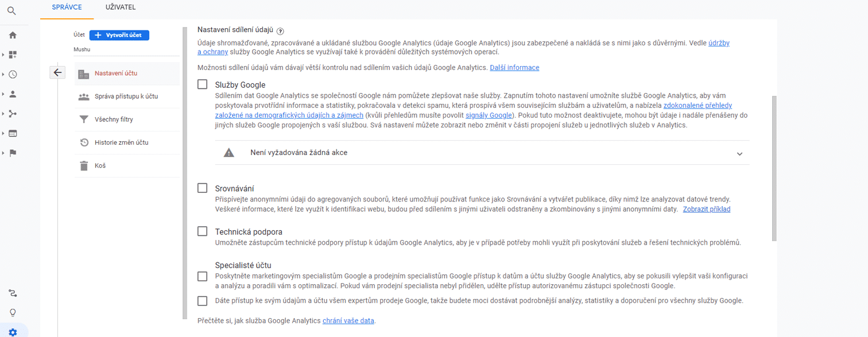The width and height of the screenshot is (868, 337).
Task: Switch to the UŽIVATEL tab
Action: (121, 7)
